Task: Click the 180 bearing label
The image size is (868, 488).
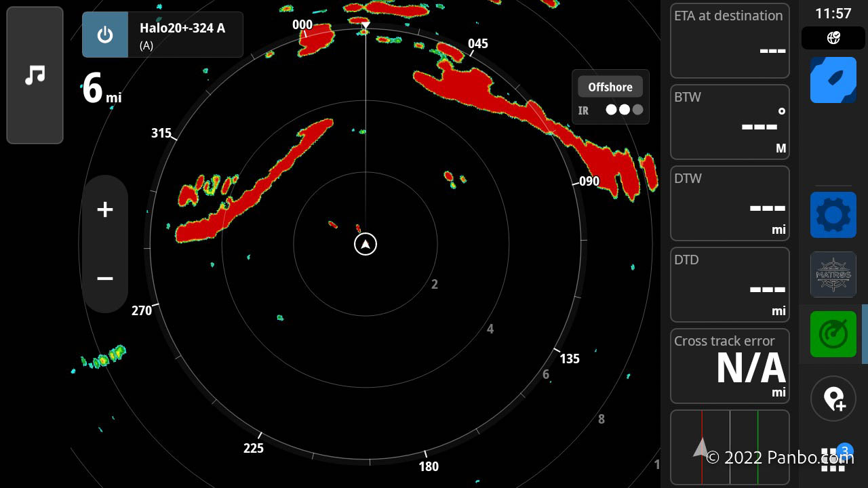Action: (429, 466)
